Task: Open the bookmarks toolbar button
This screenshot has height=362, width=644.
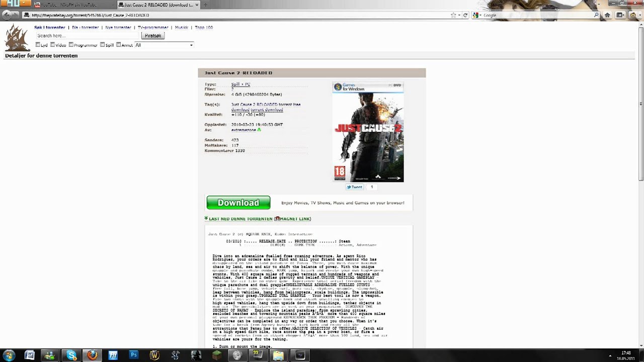Action: click(620, 15)
